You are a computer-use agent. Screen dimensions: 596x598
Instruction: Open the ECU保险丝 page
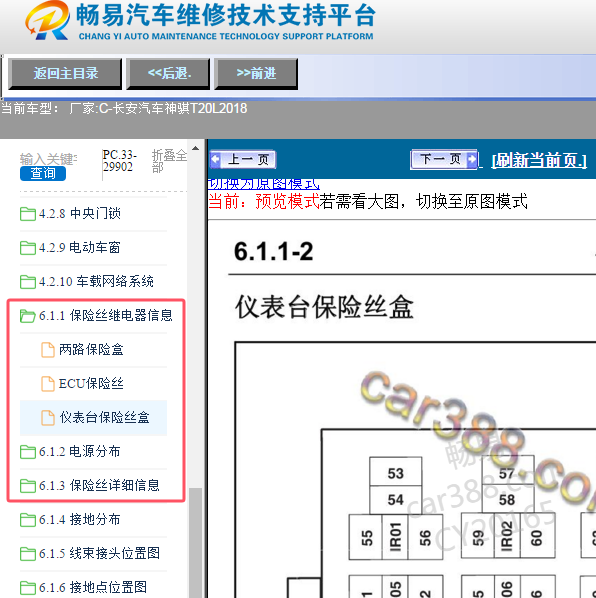point(91,384)
